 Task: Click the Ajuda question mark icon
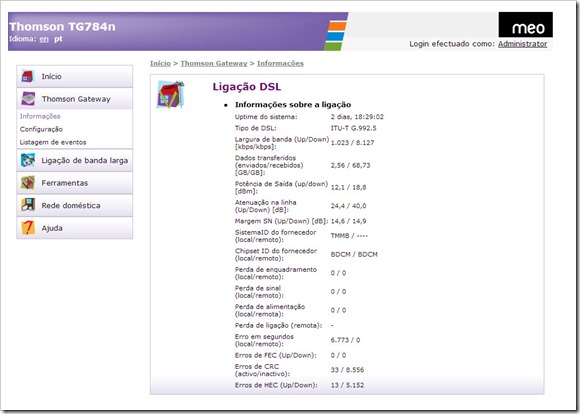[x=28, y=228]
